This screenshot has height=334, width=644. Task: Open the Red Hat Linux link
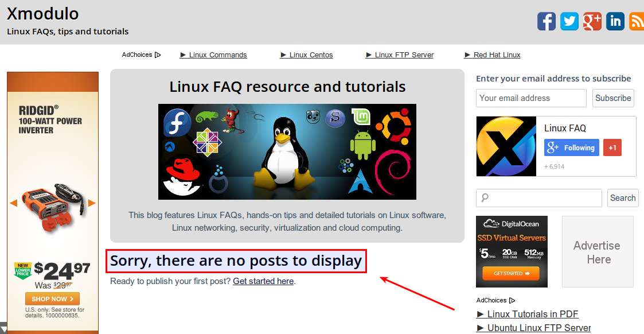click(x=492, y=55)
